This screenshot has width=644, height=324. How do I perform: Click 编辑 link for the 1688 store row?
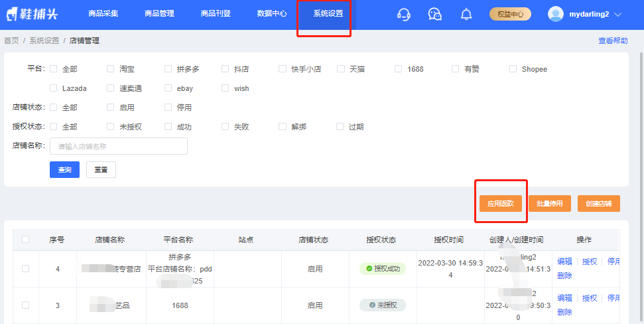tap(564, 297)
